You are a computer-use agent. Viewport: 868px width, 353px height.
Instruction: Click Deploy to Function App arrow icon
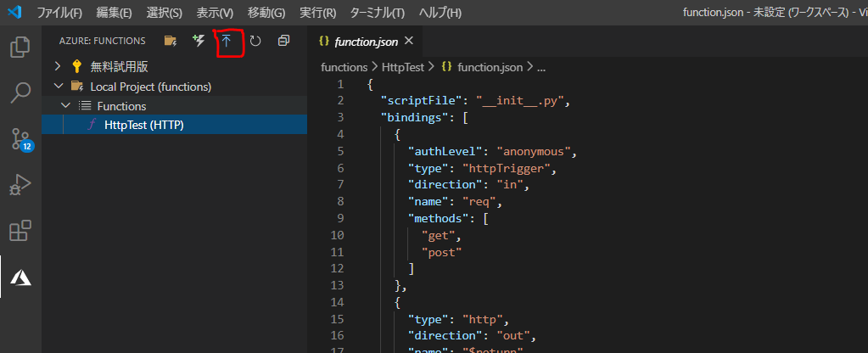point(227,41)
